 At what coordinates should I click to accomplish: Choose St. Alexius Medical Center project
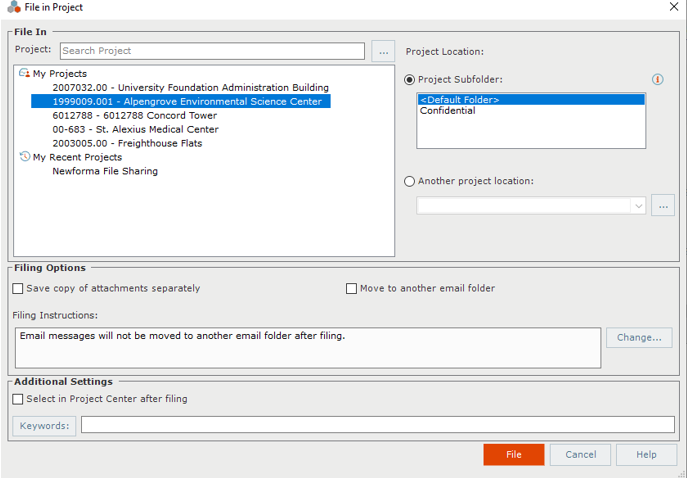click(x=135, y=130)
